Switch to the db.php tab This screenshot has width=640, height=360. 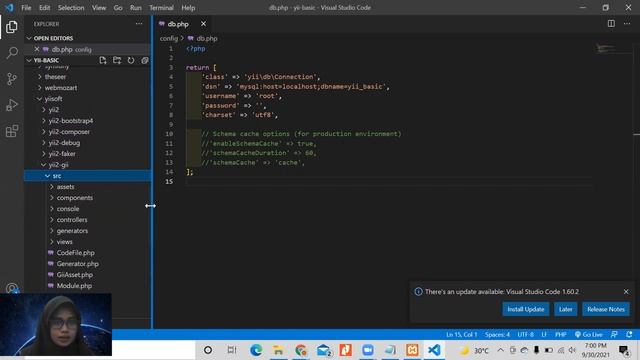(178, 24)
